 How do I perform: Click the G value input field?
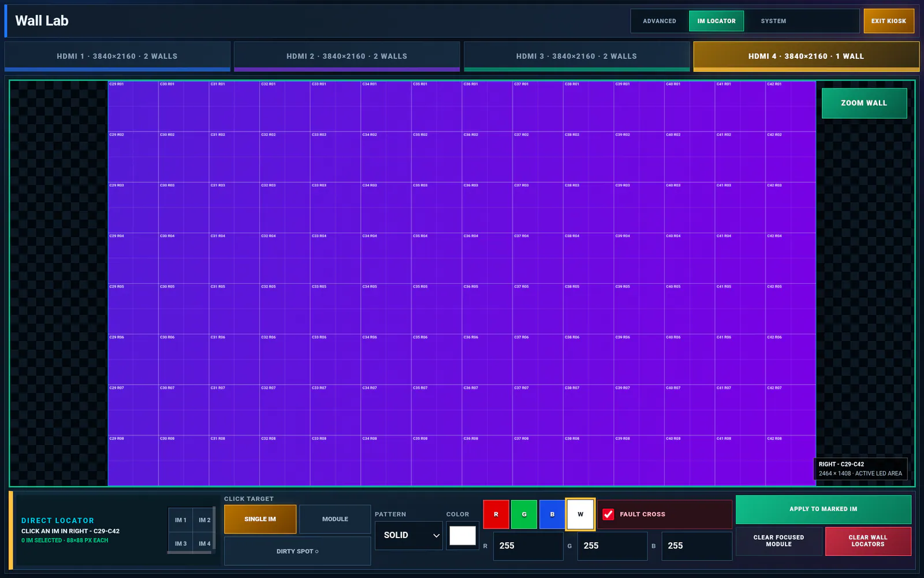pos(612,546)
